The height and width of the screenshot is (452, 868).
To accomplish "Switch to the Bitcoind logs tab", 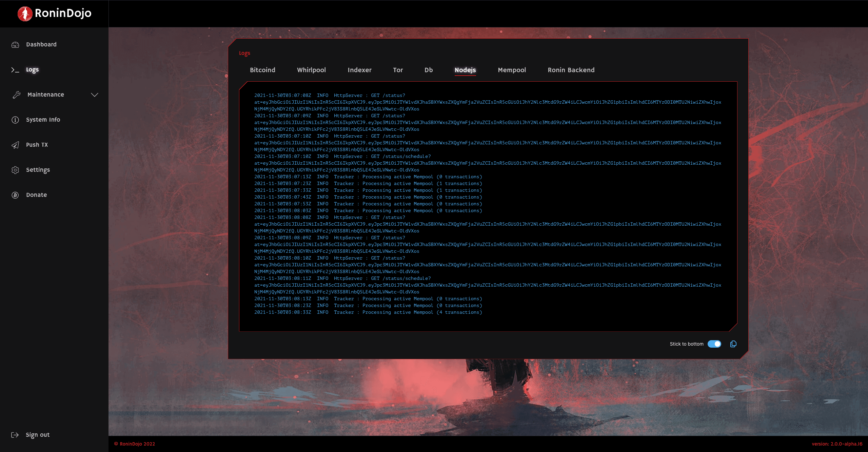I will [262, 70].
